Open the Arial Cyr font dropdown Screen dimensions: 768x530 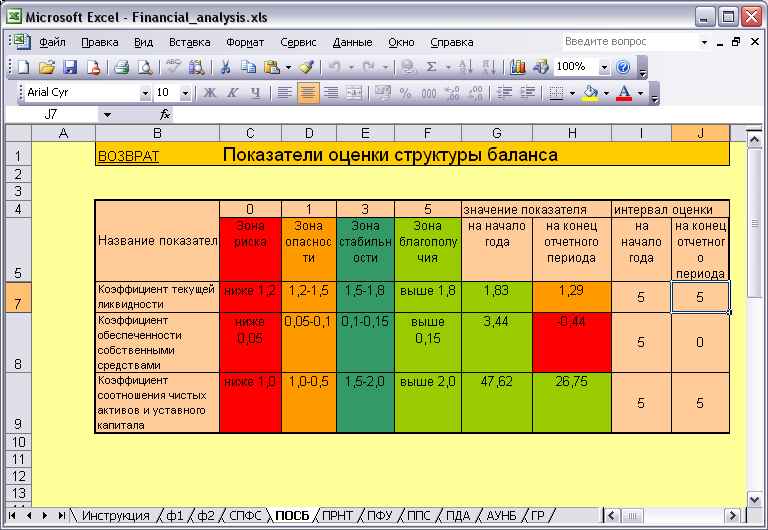point(145,93)
